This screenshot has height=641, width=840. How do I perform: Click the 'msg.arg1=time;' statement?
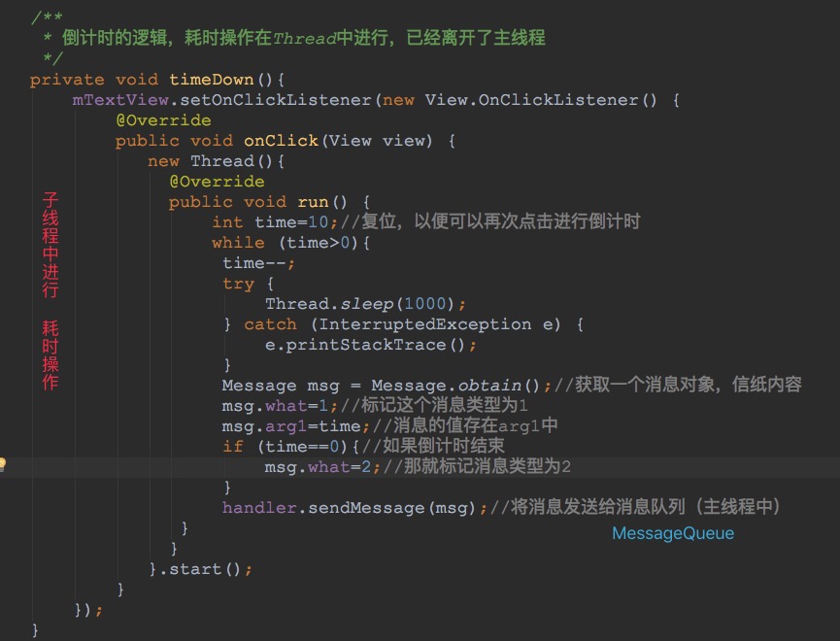(x=296, y=426)
